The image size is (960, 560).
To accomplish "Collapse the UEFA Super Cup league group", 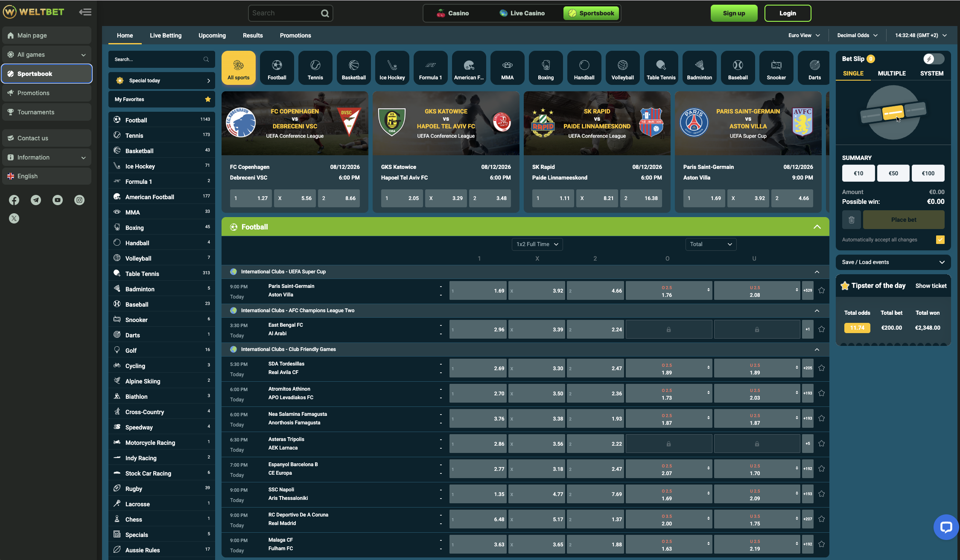I will click(817, 272).
